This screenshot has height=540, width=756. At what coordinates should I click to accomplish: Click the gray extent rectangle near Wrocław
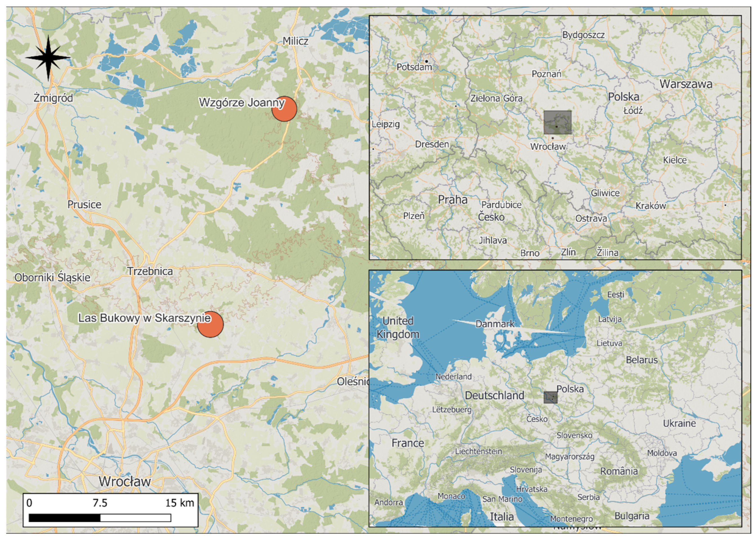coord(557,122)
